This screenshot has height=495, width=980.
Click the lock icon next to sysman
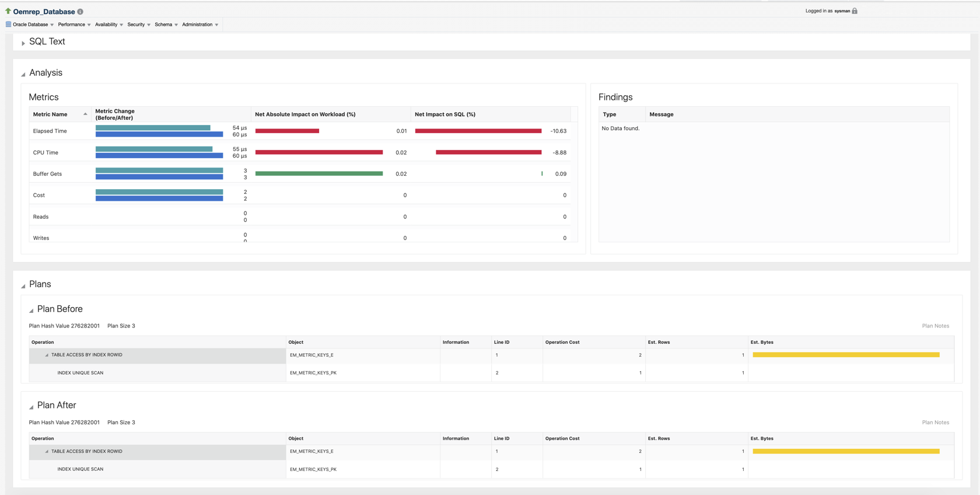[855, 11]
